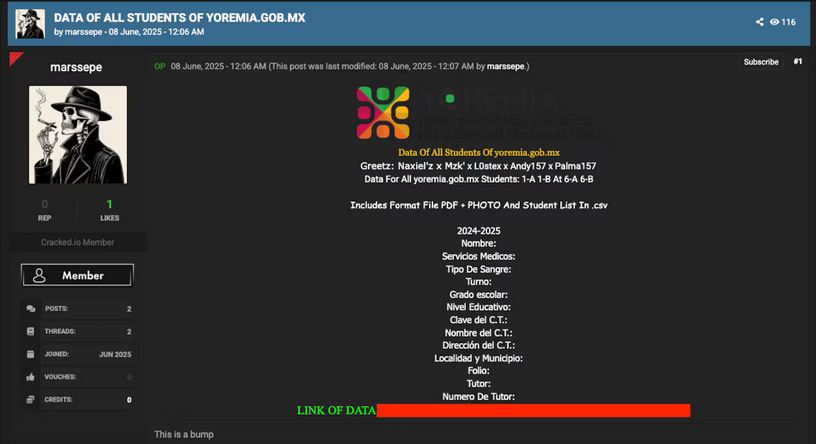This screenshot has width=816, height=444.
Task: Open marssepe's large skeleton avatar
Action: tap(78, 135)
